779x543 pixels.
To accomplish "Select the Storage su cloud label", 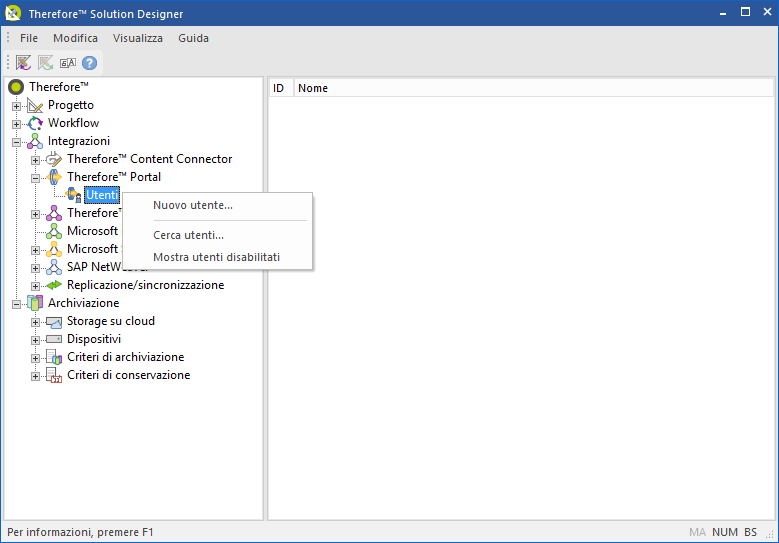I will point(111,321).
